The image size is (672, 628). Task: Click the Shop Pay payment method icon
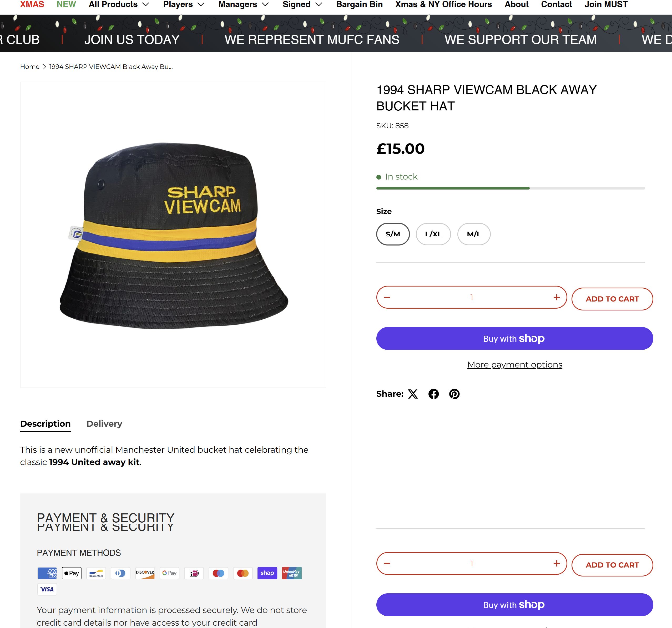click(x=267, y=573)
